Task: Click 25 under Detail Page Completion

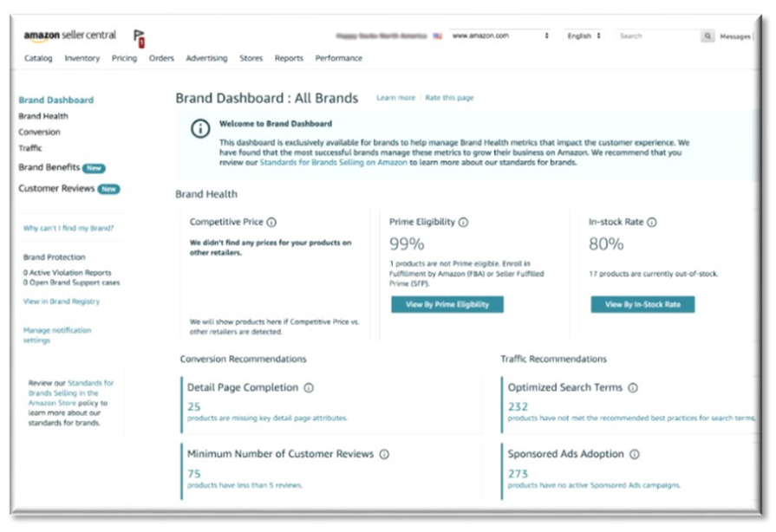Action: pos(194,407)
